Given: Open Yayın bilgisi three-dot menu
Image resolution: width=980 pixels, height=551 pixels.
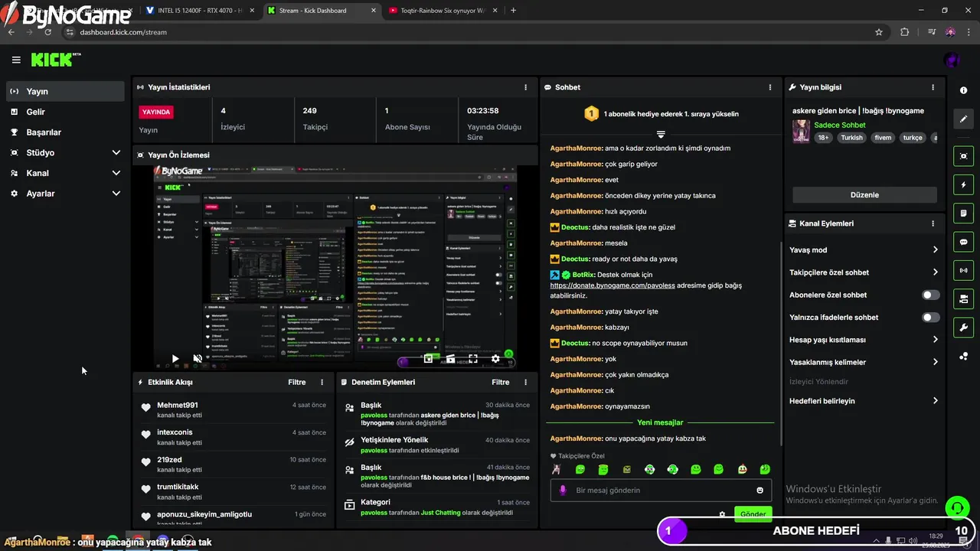Looking at the screenshot, I should (933, 87).
